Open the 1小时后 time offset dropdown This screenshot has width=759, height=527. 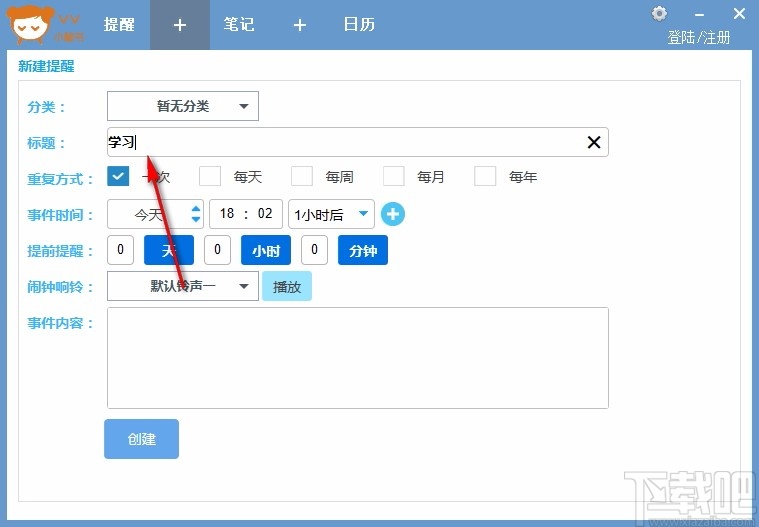(331, 214)
